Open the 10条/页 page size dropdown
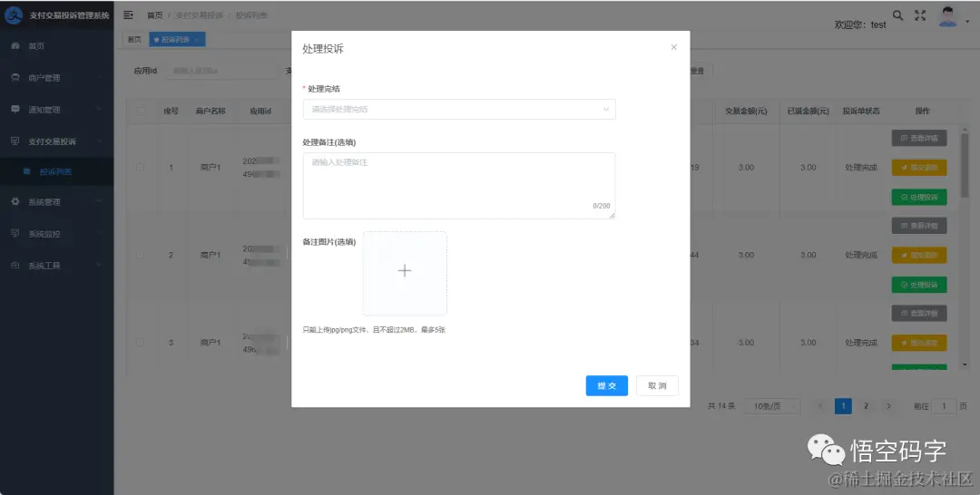Image resolution: width=980 pixels, height=495 pixels. point(772,406)
